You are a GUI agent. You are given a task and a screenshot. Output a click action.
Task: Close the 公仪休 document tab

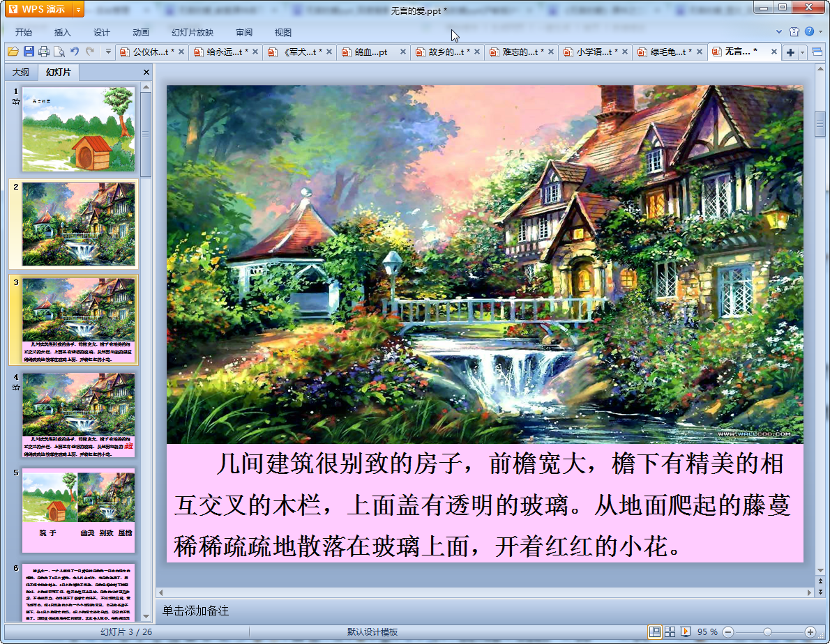(x=181, y=52)
